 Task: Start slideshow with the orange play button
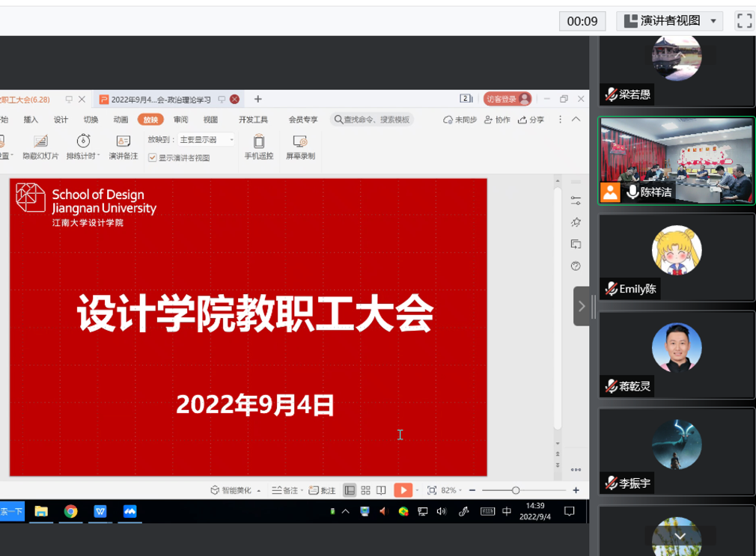click(403, 490)
